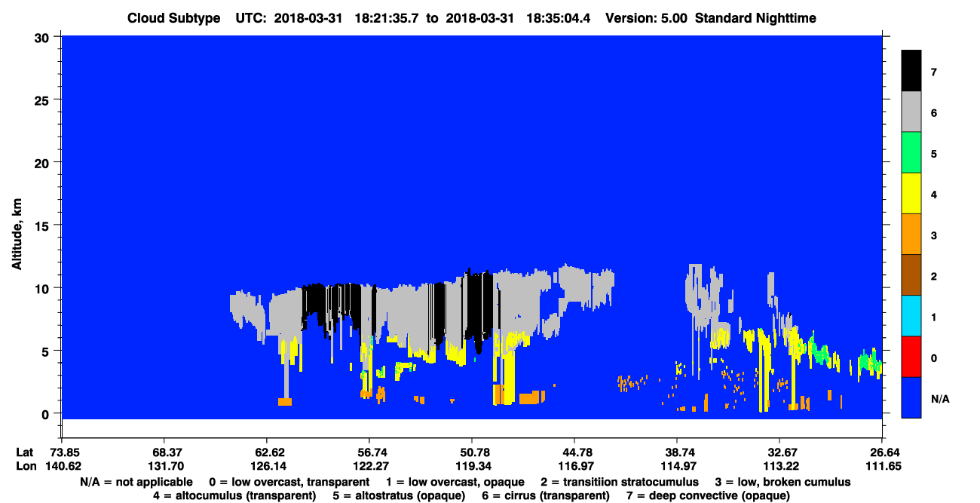This screenshot has width=980, height=503.
Task: Click latitude value 62.62
Action: pos(266,452)
